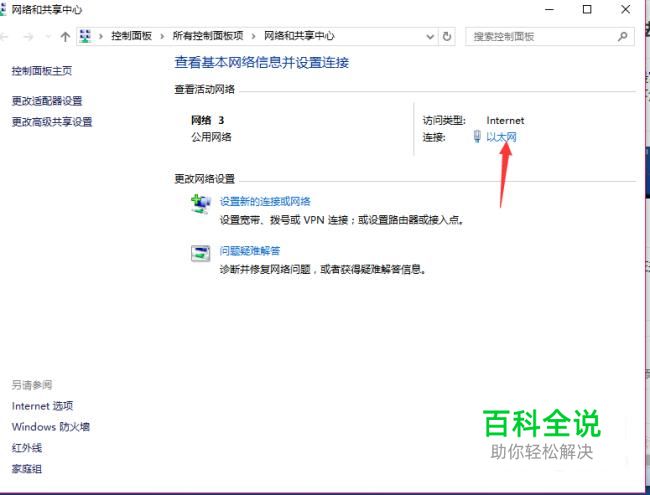650x495 pixels.
Task: Close the 网络和共享中心 window
Action: point(626,9)
